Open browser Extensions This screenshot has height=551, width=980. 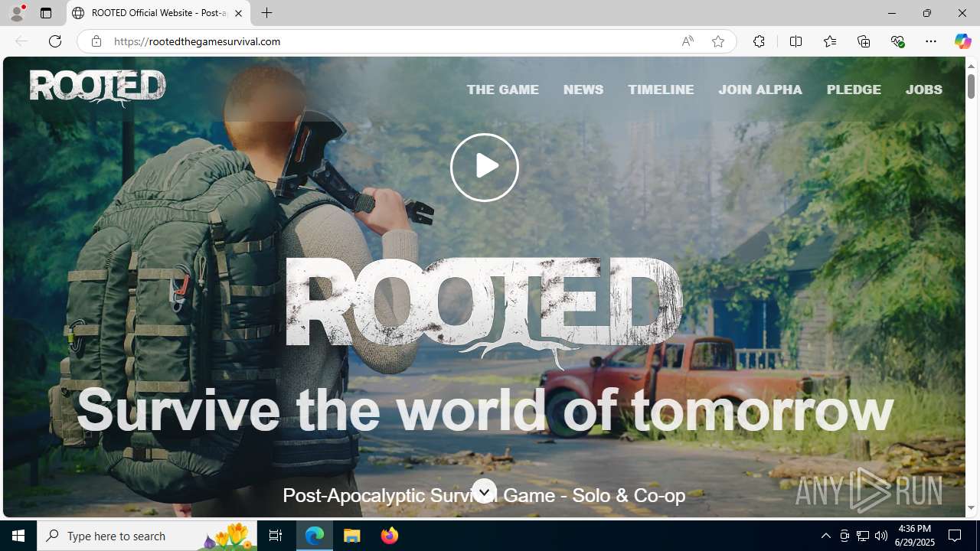pyautogui.click(x=759, y=41)
